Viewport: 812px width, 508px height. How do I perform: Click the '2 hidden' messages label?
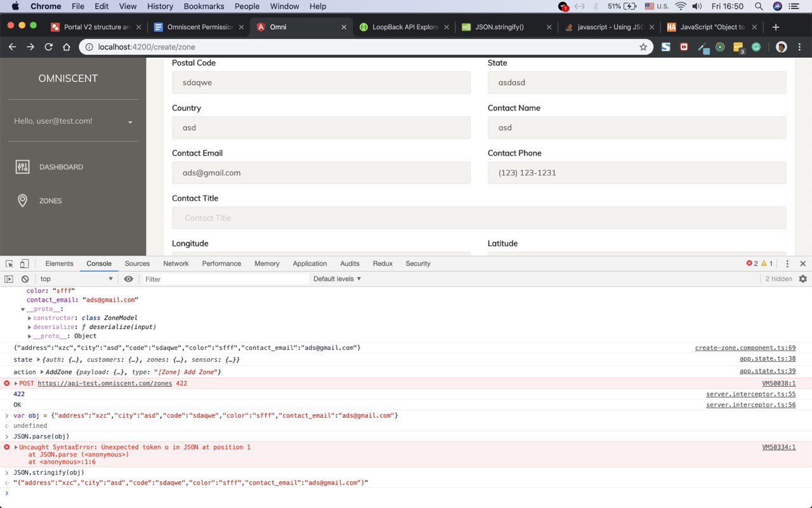pos(778,279)
